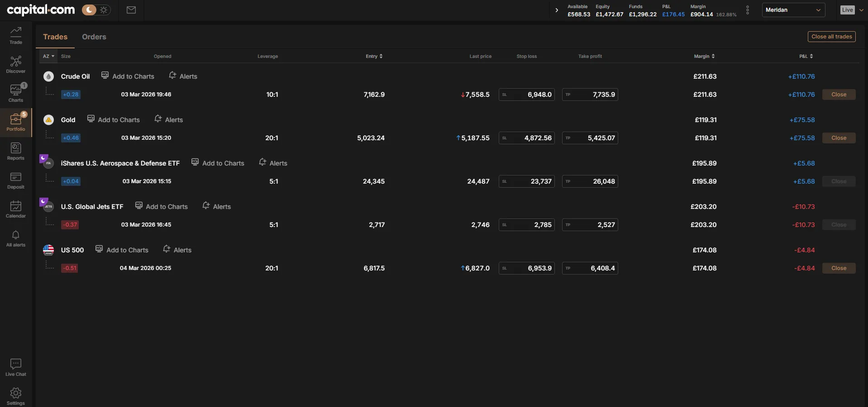Open the Calendar in sidebar
This screenshot has height=407, width=868.
tap(16, 209)
